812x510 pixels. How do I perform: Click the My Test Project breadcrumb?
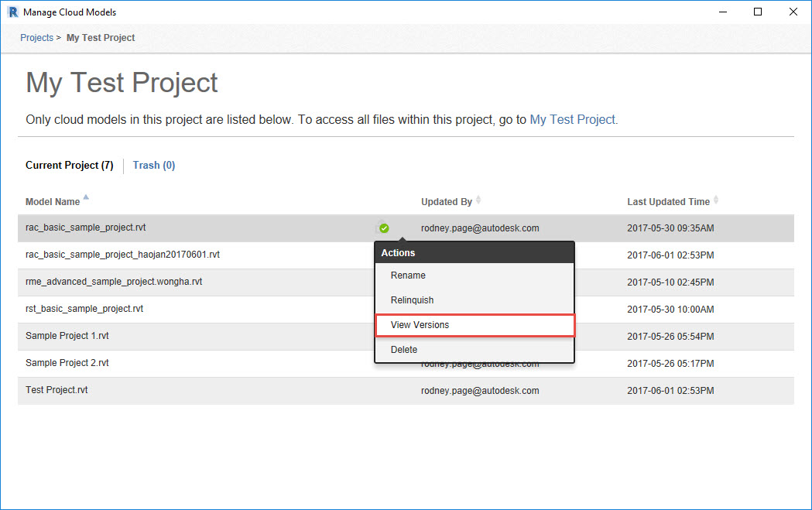[x=100, y=37]
